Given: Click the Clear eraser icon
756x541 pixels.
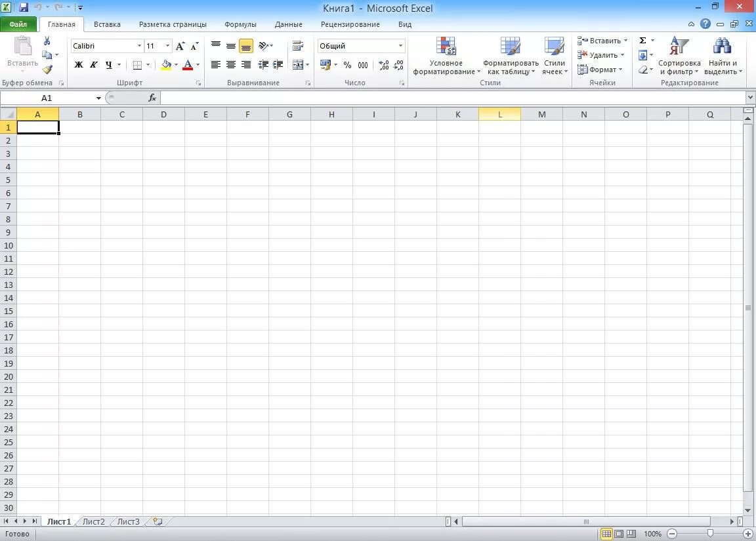Looking at the screenshot, I should 642,70.
